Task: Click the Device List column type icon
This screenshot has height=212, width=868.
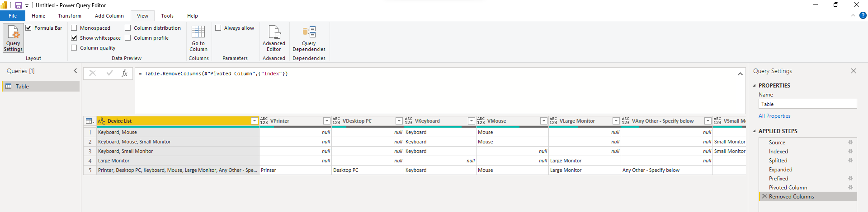Action: click(x=101, y=121)
